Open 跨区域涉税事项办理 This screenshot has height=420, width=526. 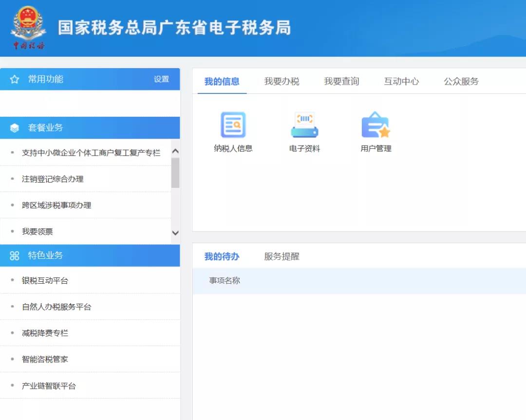[x=56, y=205]
